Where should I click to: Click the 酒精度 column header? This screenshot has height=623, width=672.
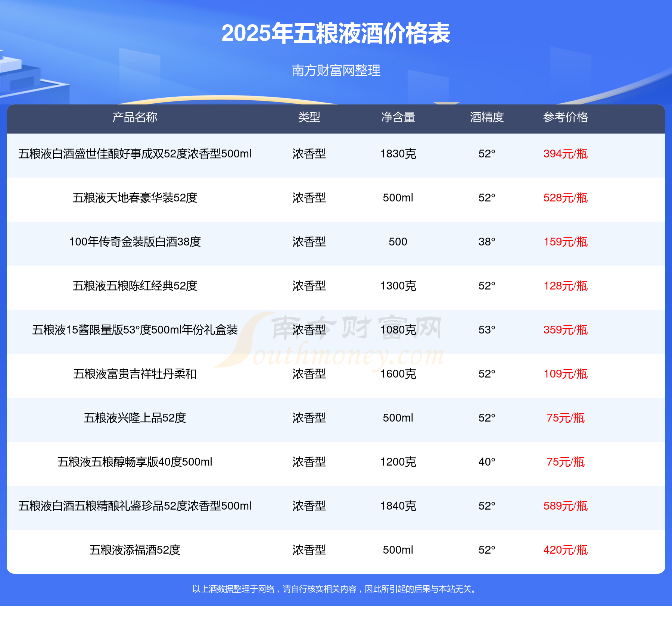click(x=487, y=117)
